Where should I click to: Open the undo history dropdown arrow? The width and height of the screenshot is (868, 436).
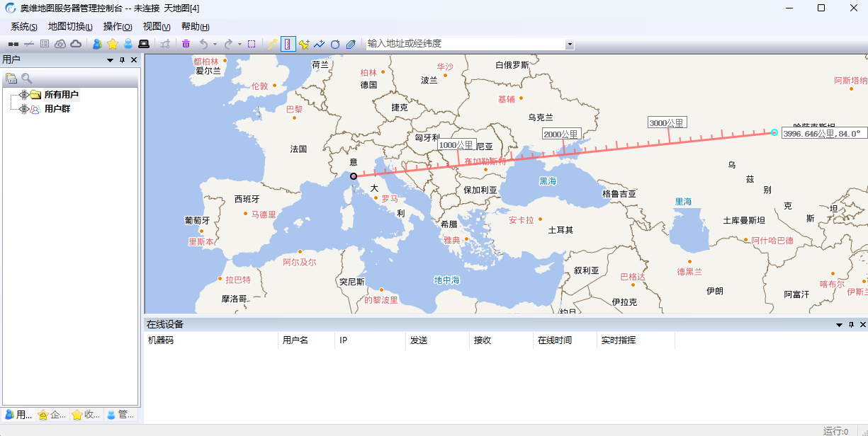(x=214, y=44)
